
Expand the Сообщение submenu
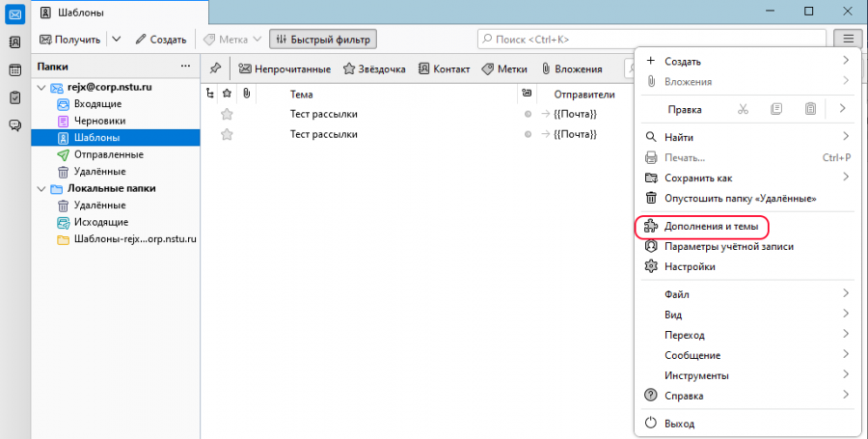pos(747,355)
